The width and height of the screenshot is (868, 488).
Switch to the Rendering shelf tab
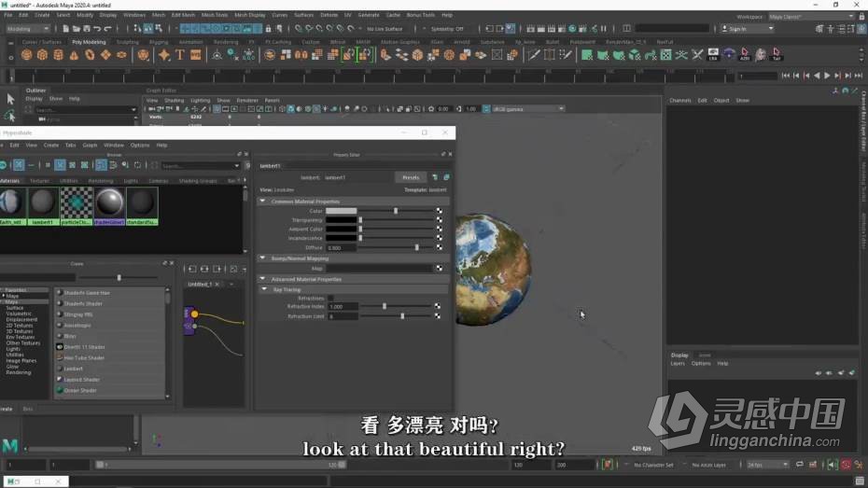[x=226, y=42]
